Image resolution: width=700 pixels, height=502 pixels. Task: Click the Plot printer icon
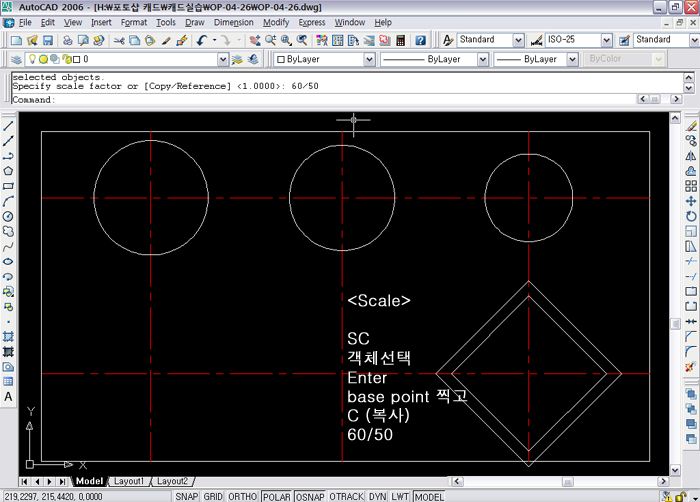(x=67, y=41)
